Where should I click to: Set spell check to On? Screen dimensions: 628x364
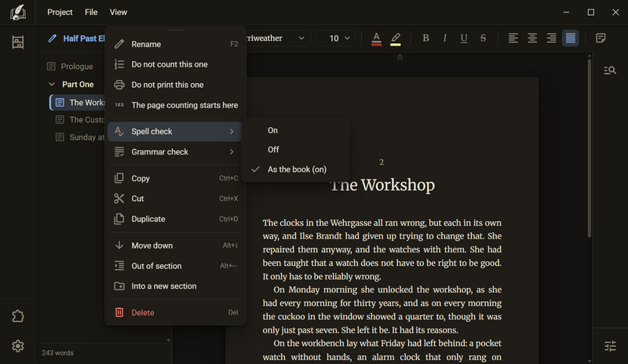[x=295, y=130]
